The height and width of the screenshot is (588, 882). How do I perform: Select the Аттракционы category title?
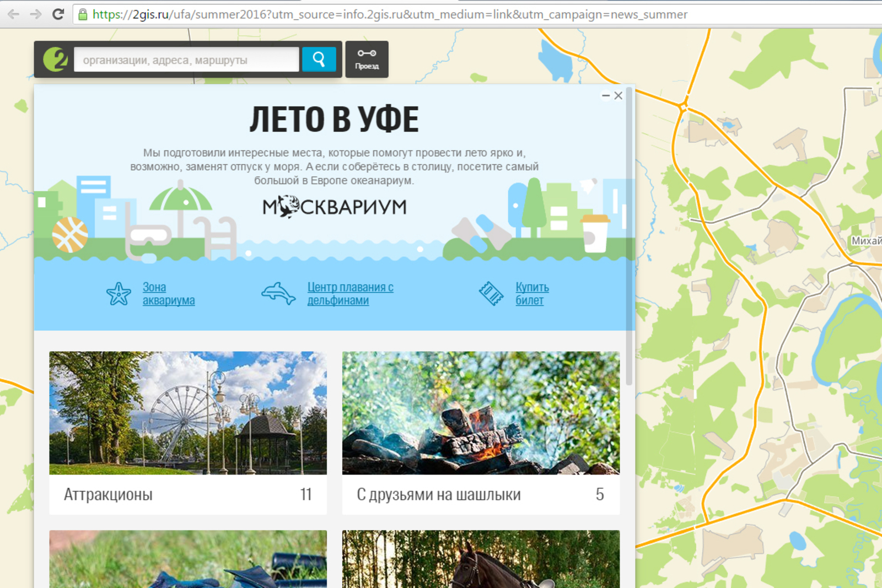(x=108, y=494)
